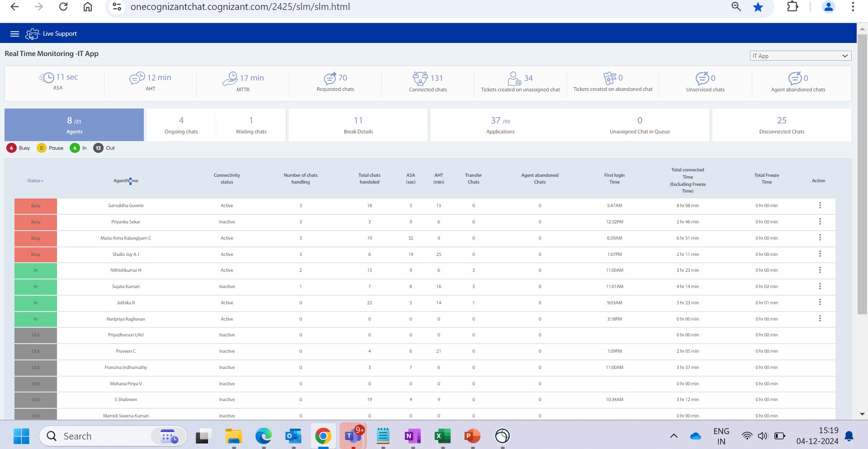
Task: Click the page vertical scrollbar
Action: (862, 174)
